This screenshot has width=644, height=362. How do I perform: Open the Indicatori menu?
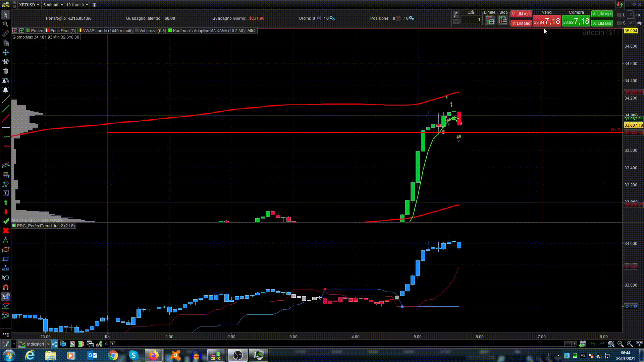pos(35,344)
